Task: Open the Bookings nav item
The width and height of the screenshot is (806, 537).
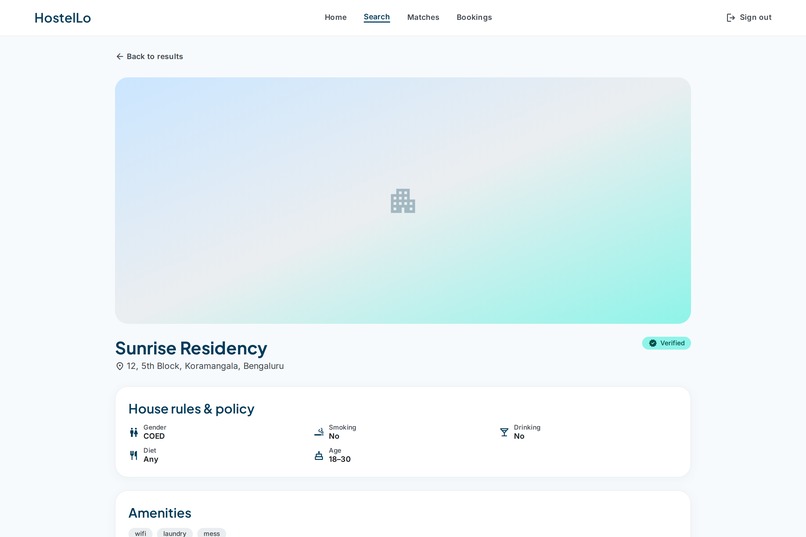Action: (474, 17)
